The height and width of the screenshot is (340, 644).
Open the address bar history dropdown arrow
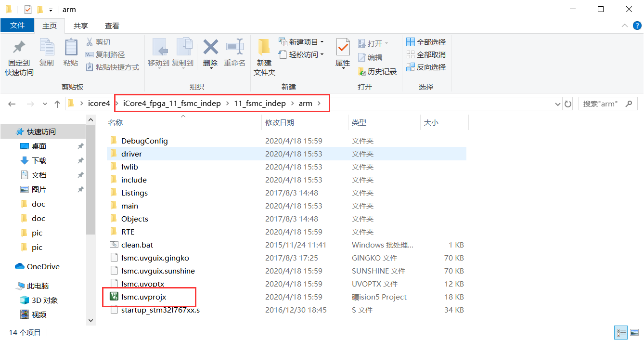[x=557, y=104]
